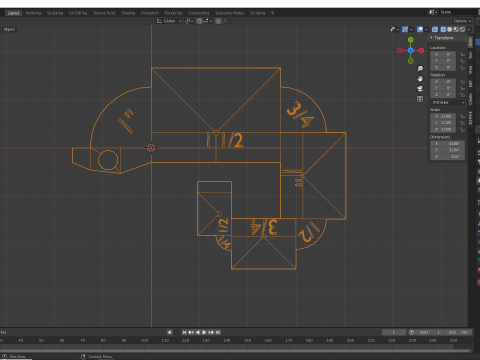This screenshot has width=480, height=360.
Task: Click the Dimensions X field
Action: [x=447, y=144]
